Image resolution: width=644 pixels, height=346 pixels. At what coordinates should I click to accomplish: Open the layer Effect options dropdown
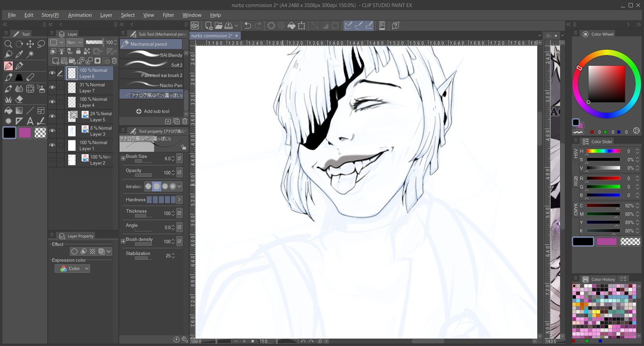pos(109,251)
